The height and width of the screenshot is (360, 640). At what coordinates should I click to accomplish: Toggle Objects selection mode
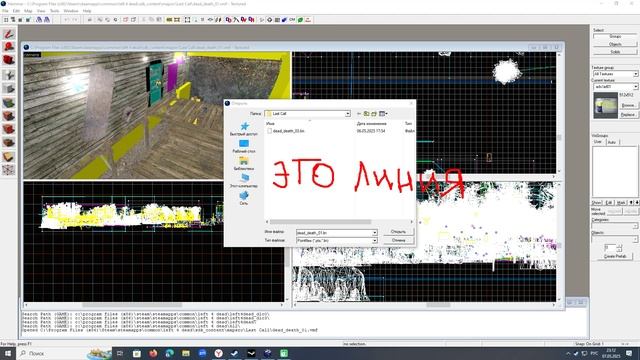click(x=615, y=44)
